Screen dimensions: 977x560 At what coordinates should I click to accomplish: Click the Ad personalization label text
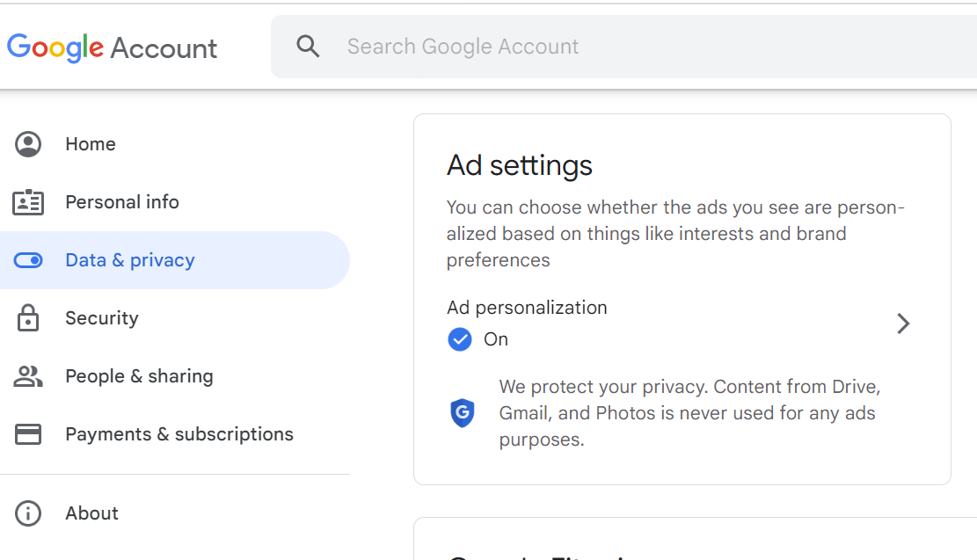527,308
